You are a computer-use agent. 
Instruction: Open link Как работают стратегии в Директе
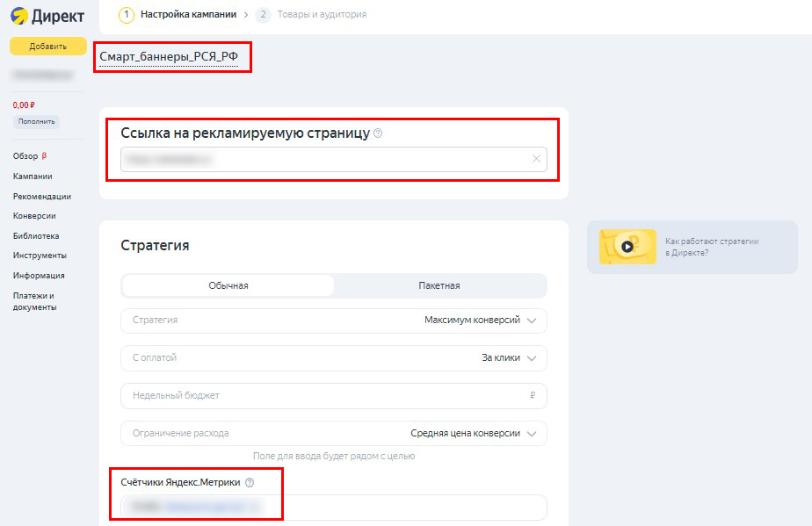712,247
